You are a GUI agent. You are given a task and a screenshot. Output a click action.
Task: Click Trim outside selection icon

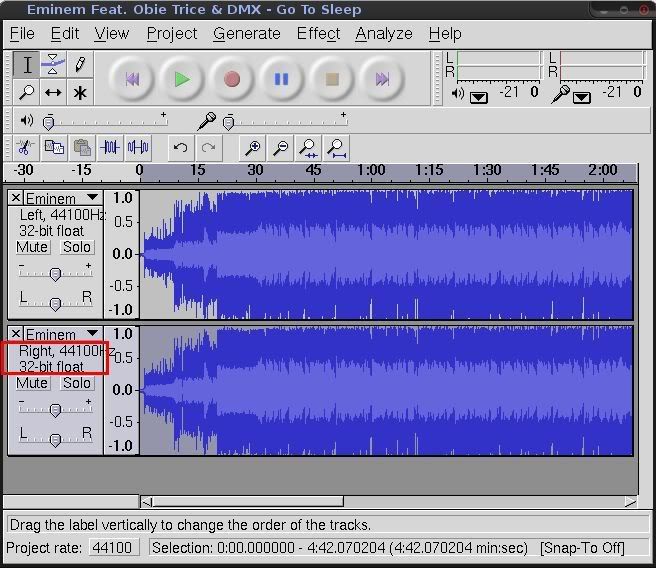[x=110, y=148]
